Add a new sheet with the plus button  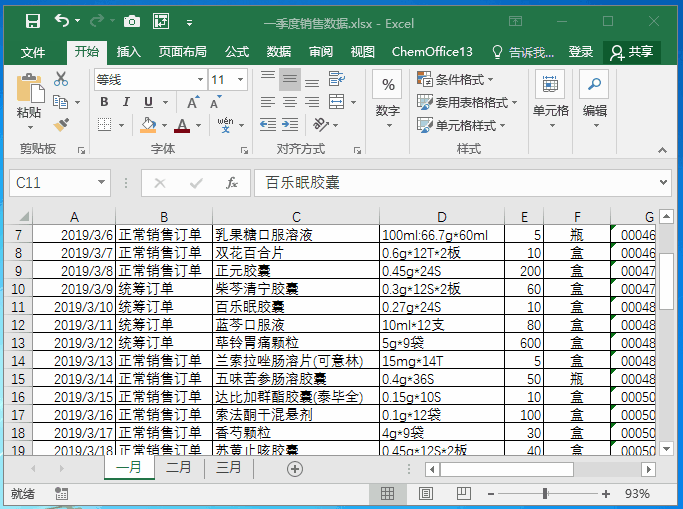(295, 469)
